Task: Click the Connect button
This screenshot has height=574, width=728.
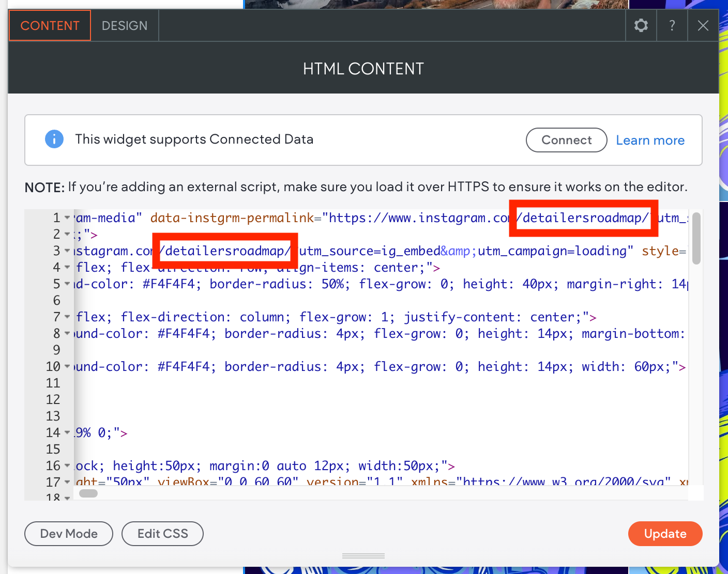Action: coord(566,140)
